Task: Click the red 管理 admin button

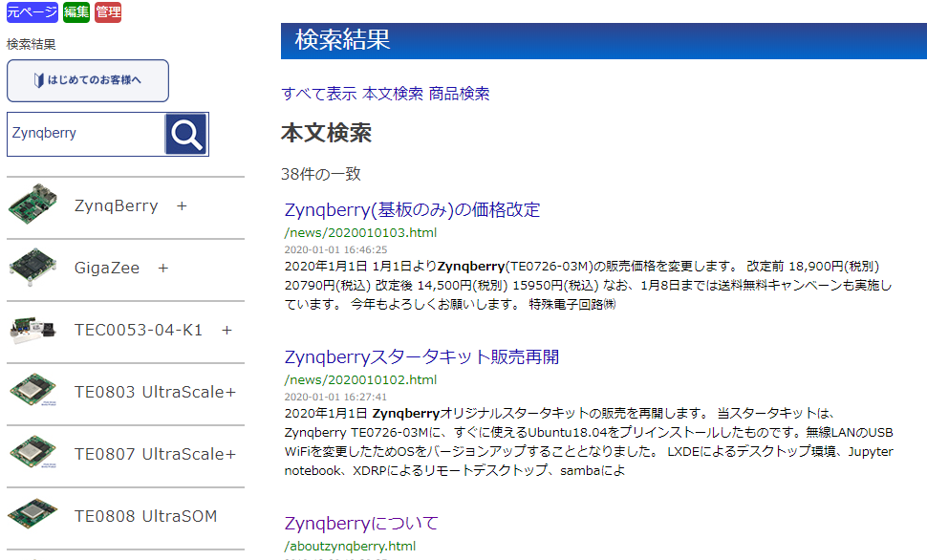Action: coord(108,12)
